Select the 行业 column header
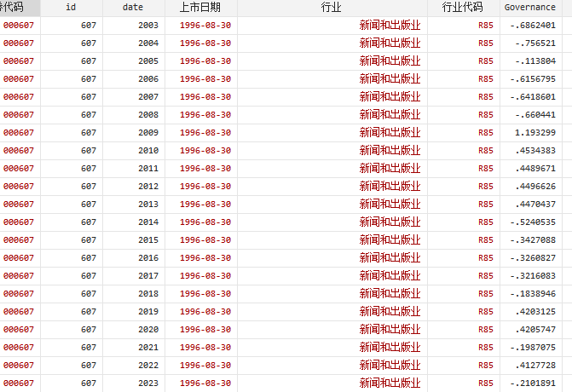The height and width of the screenshot is (392, 572). pos(331,7)
